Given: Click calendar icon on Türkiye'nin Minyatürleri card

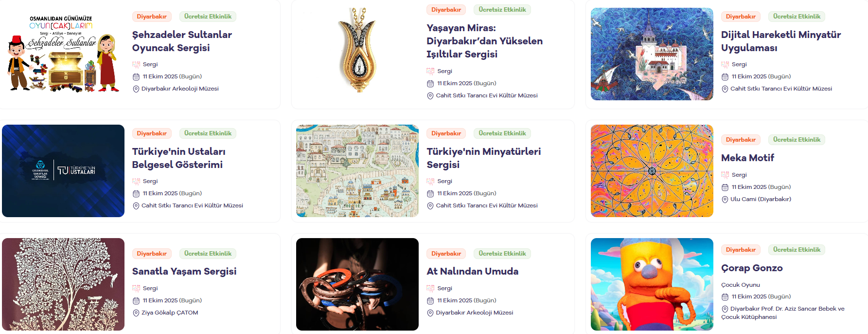Looking at the screenshot, I should point(430,194).
